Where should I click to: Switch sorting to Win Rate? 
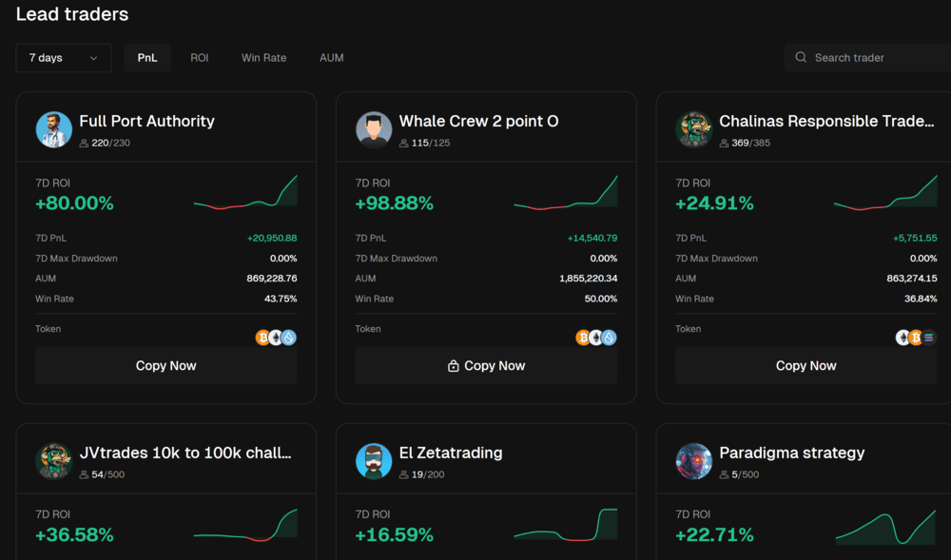pos(263,57)
